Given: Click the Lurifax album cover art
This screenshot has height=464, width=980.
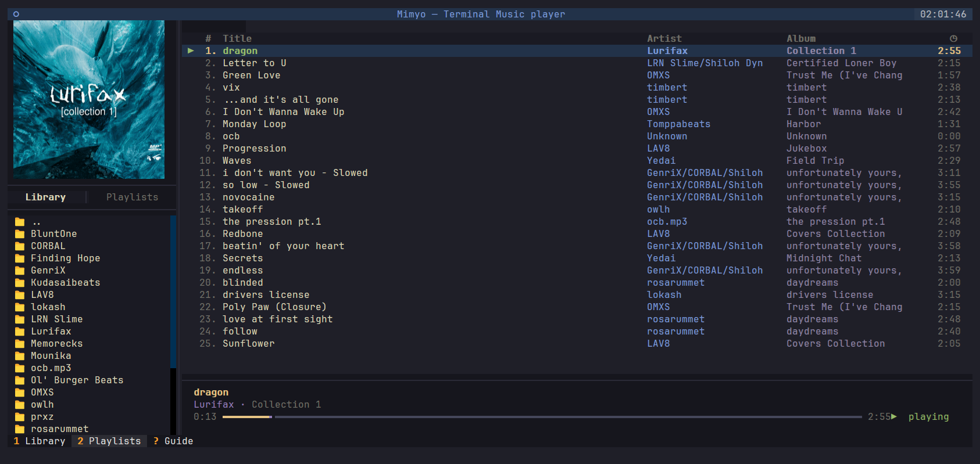Looking at the screenshot, I should [x=89, y=99].
